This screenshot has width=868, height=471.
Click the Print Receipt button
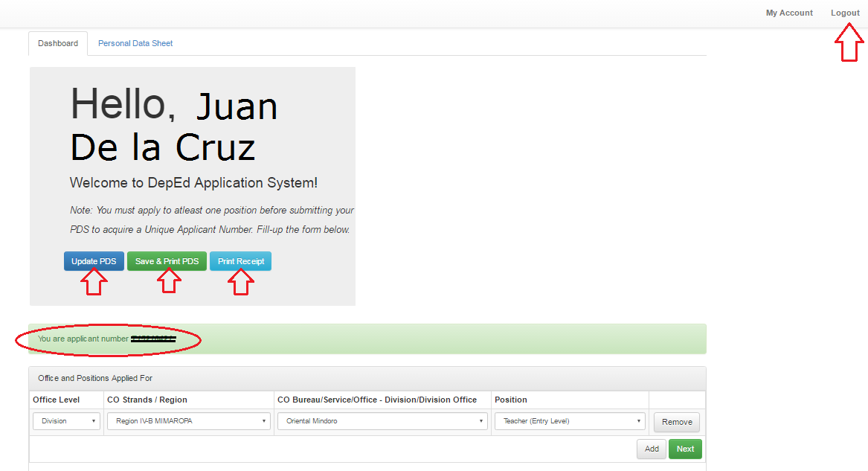click(240, 261)
